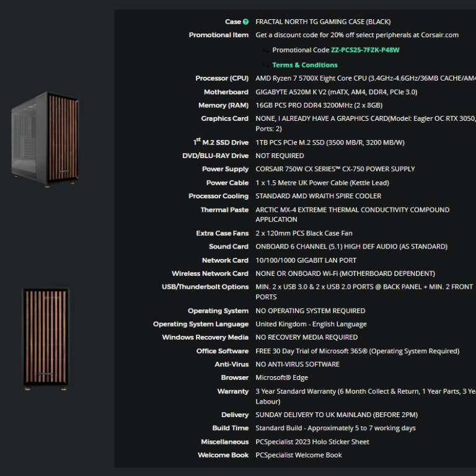Click the Graphics Card label
Image resolution: width=476 pixels, height=476 pixels.
click(225, 119)
